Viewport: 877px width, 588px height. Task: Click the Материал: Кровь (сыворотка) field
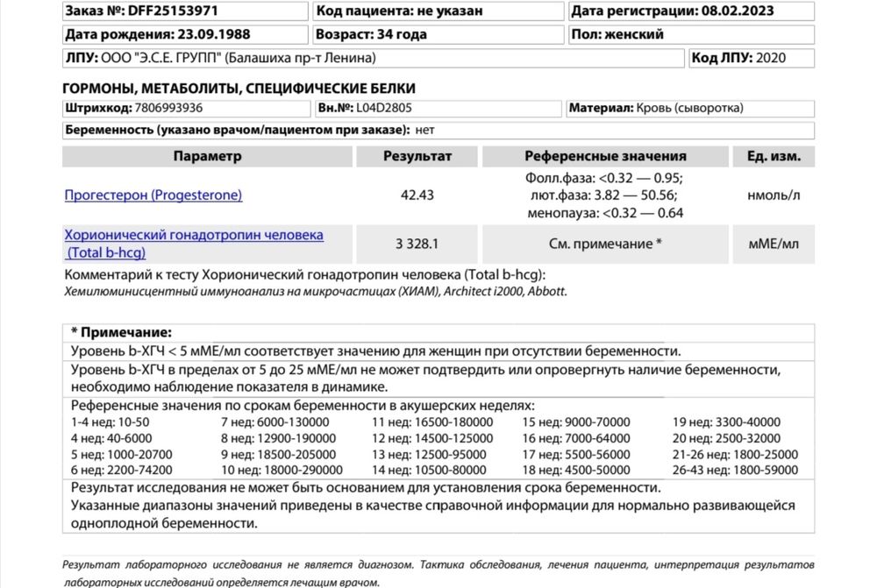[x=690, y=109]
